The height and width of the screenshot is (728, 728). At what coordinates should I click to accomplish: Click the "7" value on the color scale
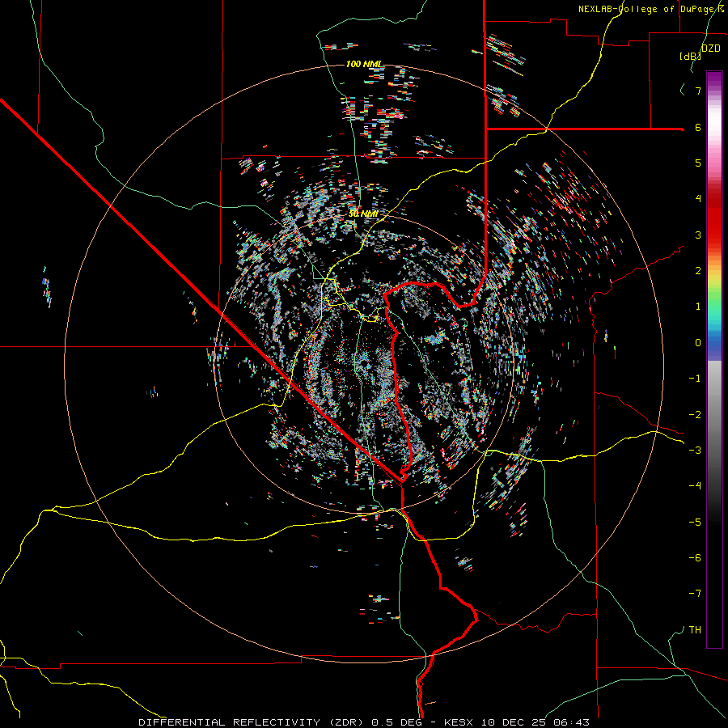pos(698,91)
